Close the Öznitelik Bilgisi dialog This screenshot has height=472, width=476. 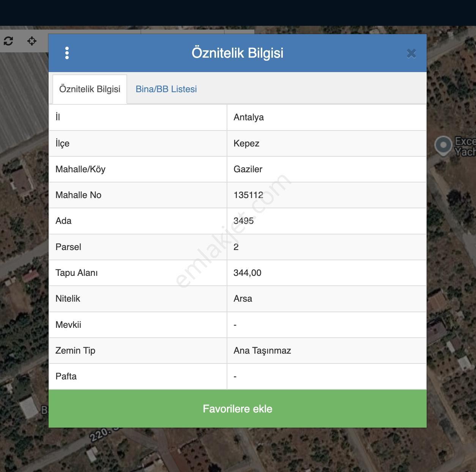click(x=411, y=53)
